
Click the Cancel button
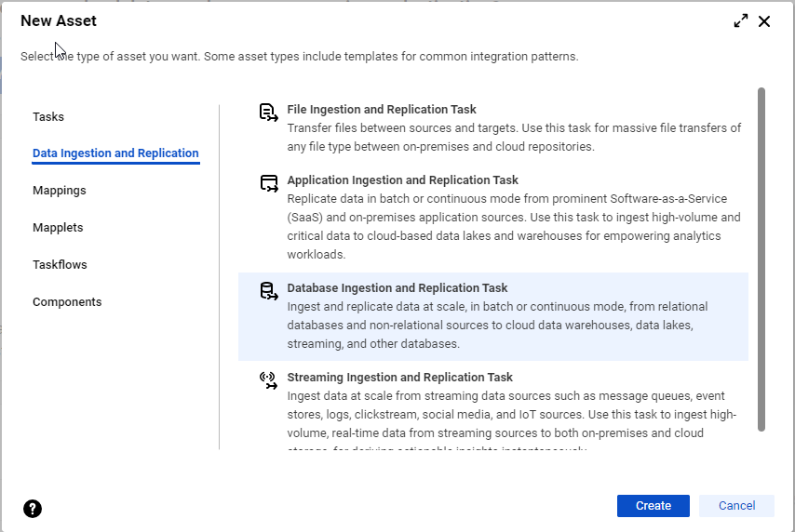pyautogui.click(x=736, y=506)
